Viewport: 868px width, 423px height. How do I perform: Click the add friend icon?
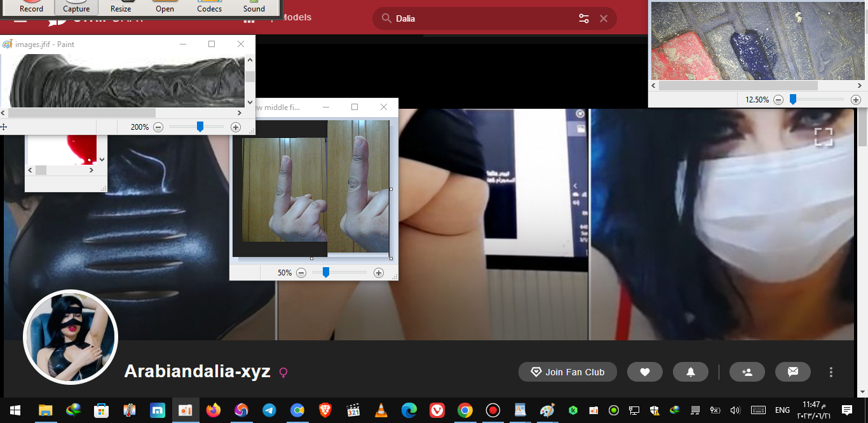coord(747,372)
